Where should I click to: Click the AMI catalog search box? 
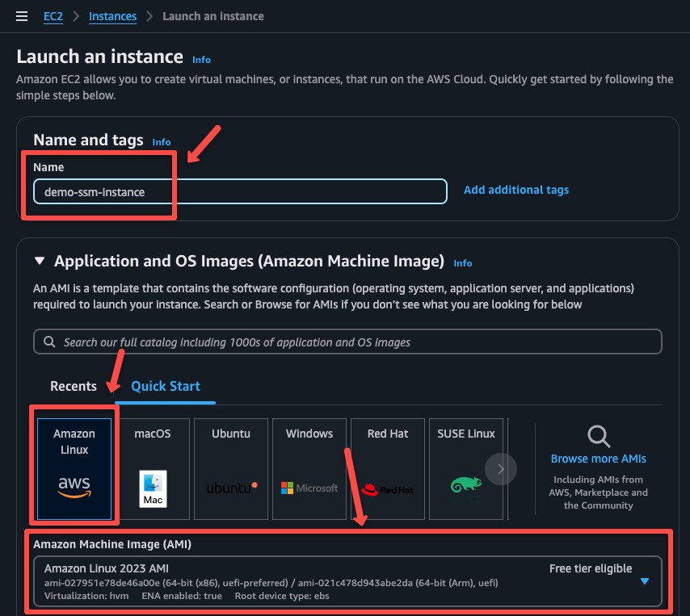[x=347, y=342]
